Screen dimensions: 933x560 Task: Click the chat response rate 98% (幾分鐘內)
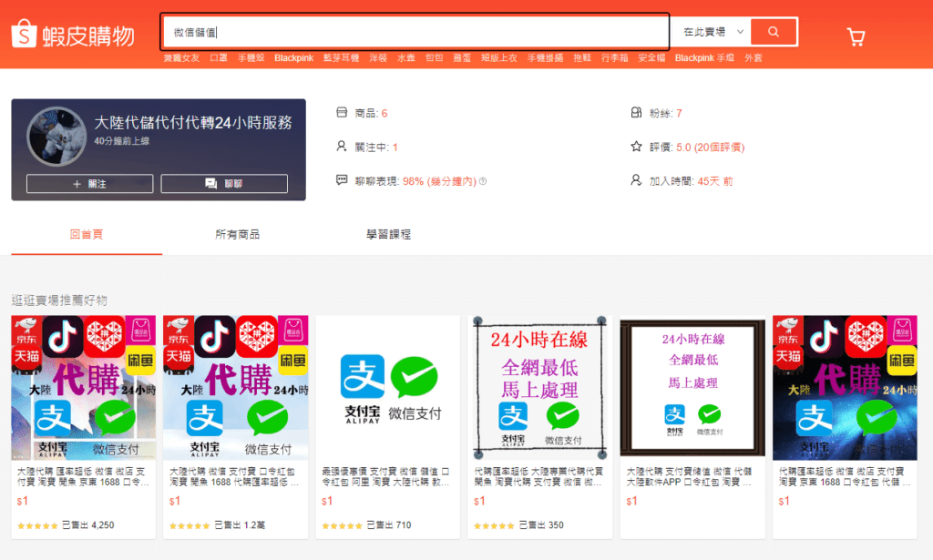pos(440,181)
